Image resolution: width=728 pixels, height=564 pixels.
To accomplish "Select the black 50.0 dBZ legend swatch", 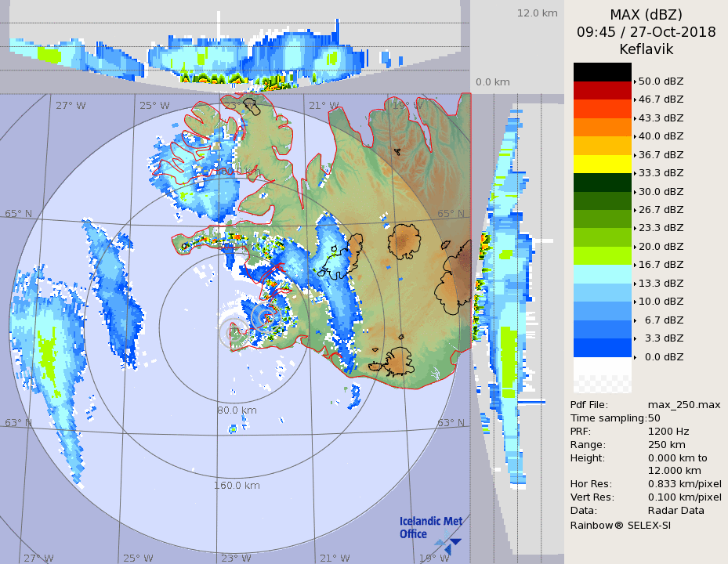I will 602,72.
